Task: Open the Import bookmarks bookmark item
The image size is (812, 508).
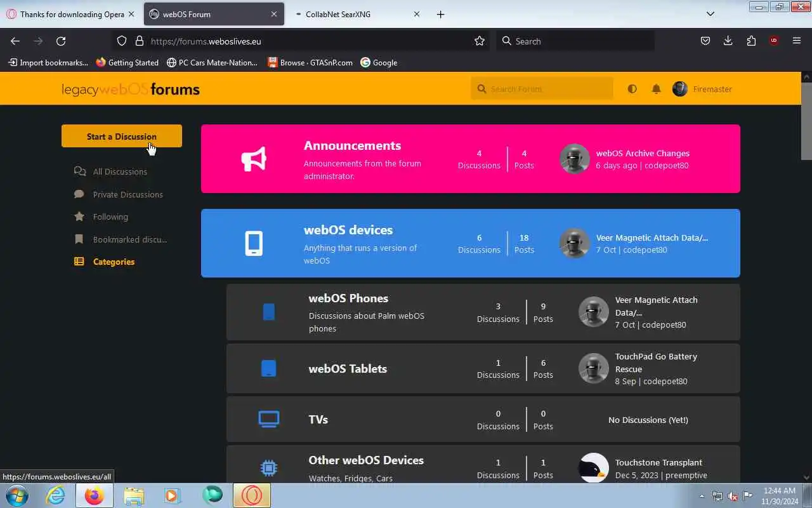Action: point(48,62)
